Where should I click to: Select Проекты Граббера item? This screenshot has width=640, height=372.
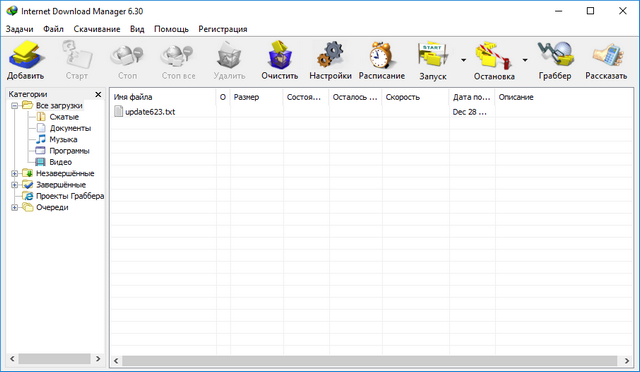[x=70, y=196]
